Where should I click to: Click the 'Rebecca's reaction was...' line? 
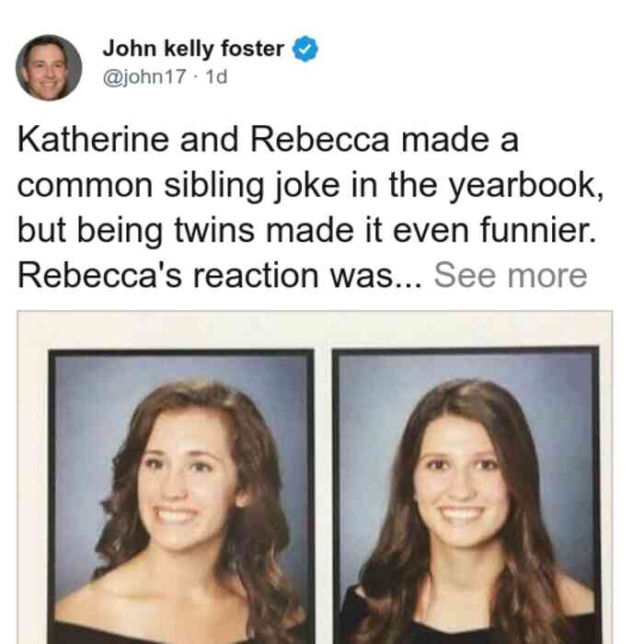click(220, 276)
